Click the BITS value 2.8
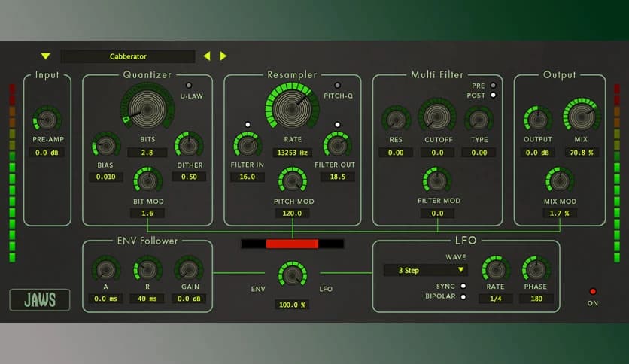Viewport: 629px width, 364px height. coord(147,153)
